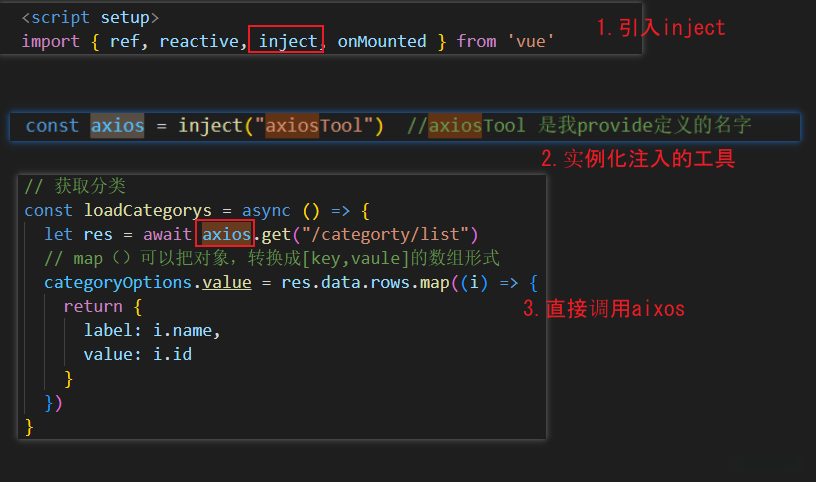The image size is (816, 482).
Task: Click the 'vue' string in the import
Action: click(x=530, y=41)
